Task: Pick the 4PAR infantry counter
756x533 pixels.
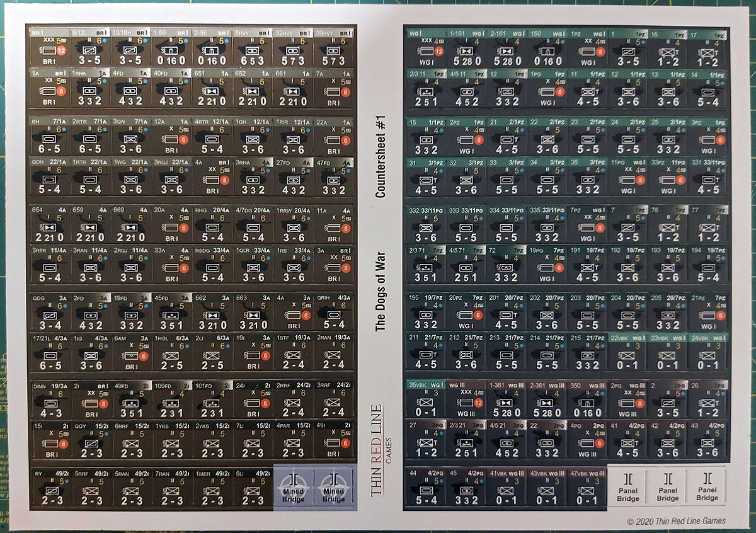Action: click(x=293, y=440)
